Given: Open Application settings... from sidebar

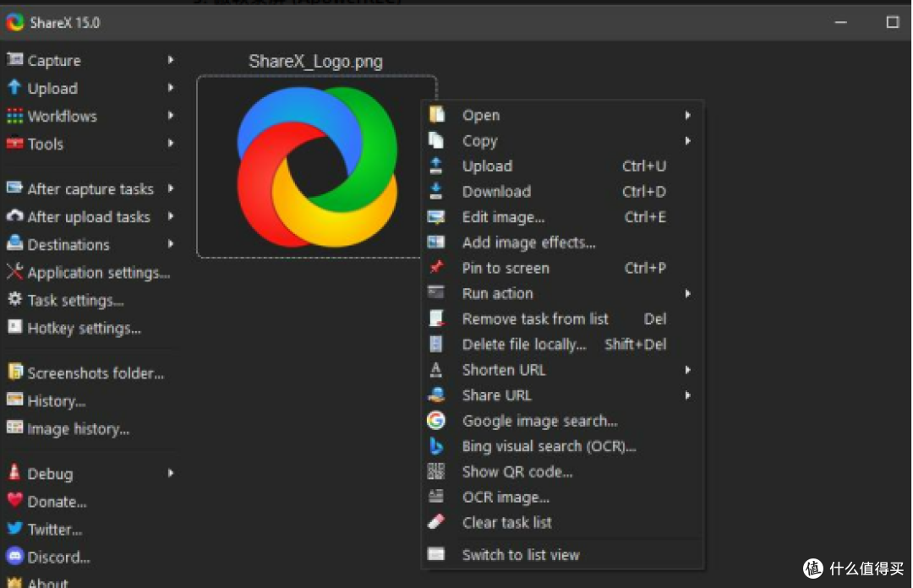Looking at the screenshot, I should click(x=89, y=272).
